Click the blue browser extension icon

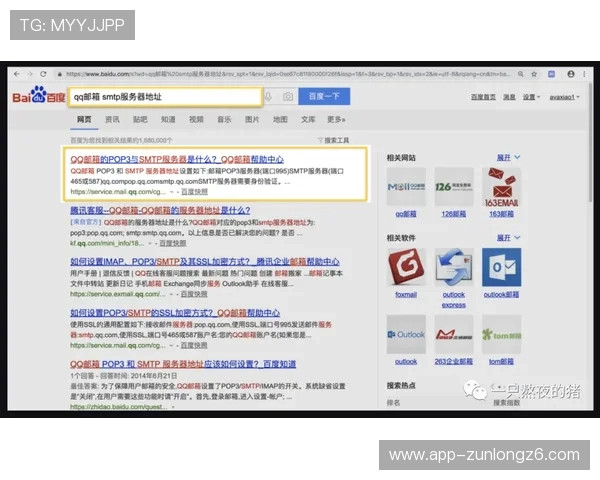(x=551, y=74)
